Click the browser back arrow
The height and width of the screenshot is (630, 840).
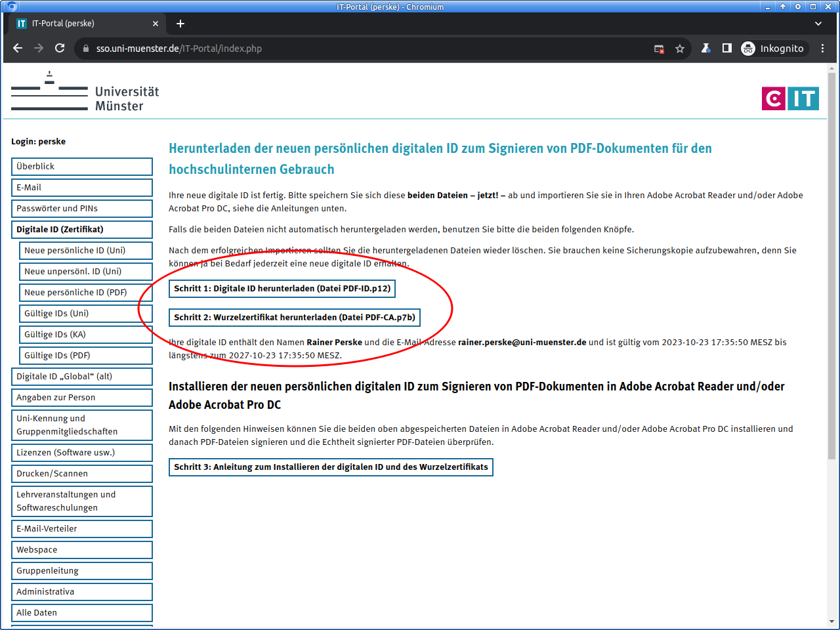(x=18, y=48)
